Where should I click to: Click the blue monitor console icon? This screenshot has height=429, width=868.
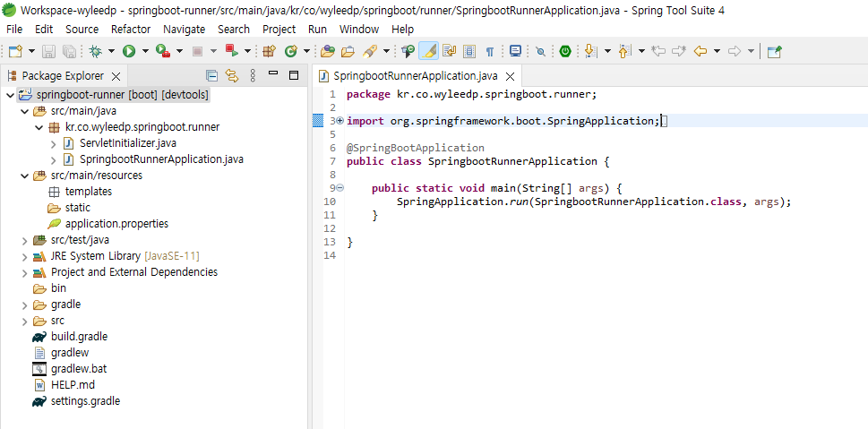(515, 51)
